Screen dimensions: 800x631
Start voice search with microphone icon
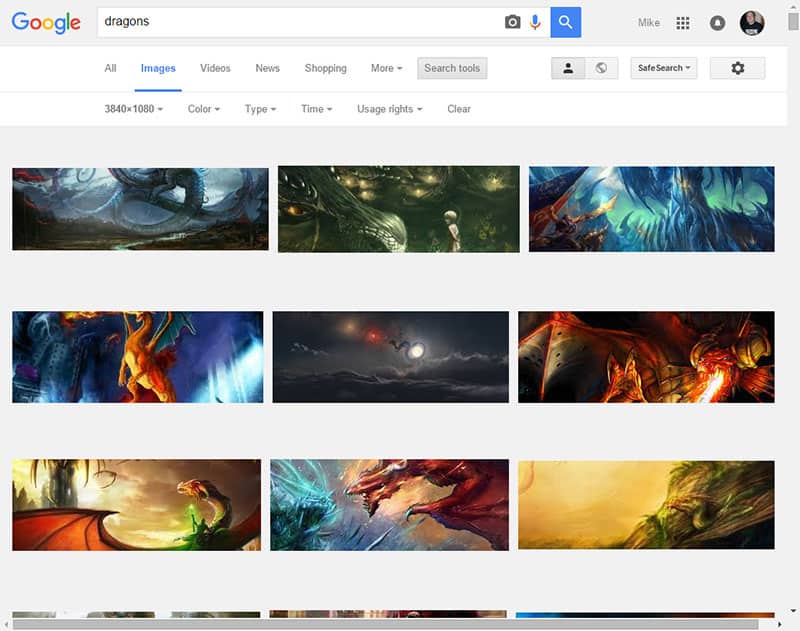click(x=535, y=22)
